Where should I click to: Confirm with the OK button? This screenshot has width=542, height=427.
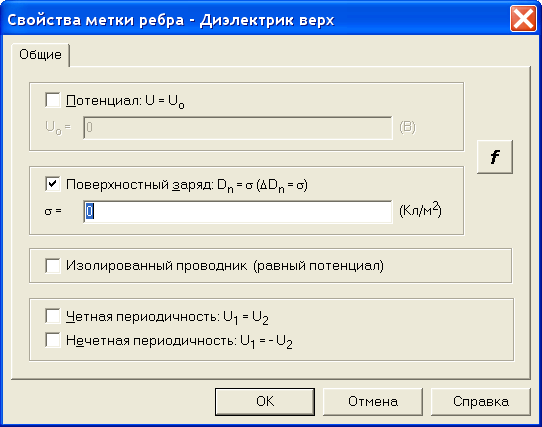[x=265, y=401]
